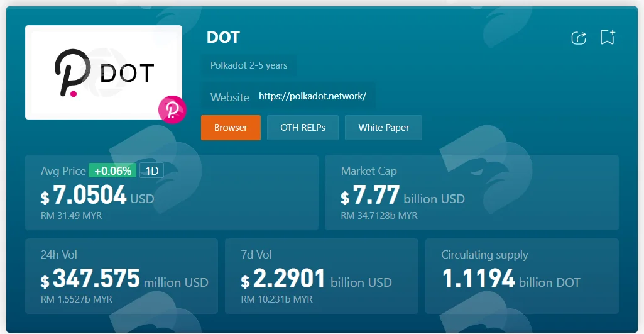
Task: Visit the polkadot.network website link
Action: pos(312,97)
